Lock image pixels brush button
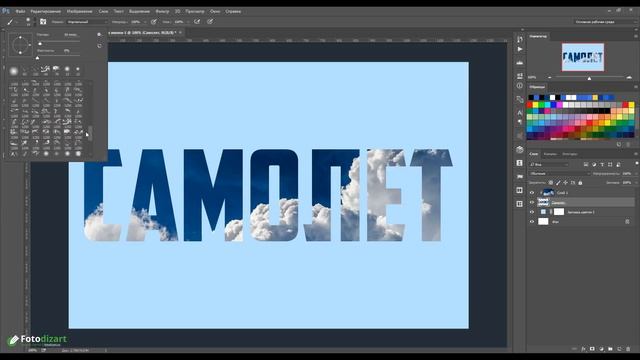This screenshot has width=640, height=360. coord(558,183)
